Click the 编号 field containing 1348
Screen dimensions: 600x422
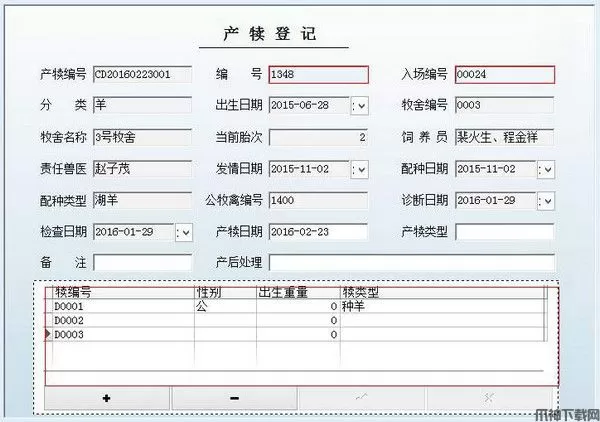(318, 74)
